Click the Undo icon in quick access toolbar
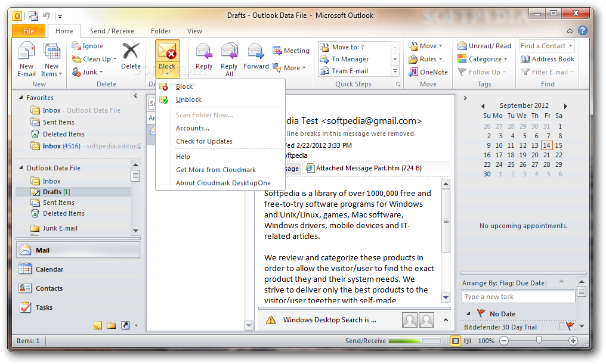This screenshot has height=364, width=606. tap(47, 16)
